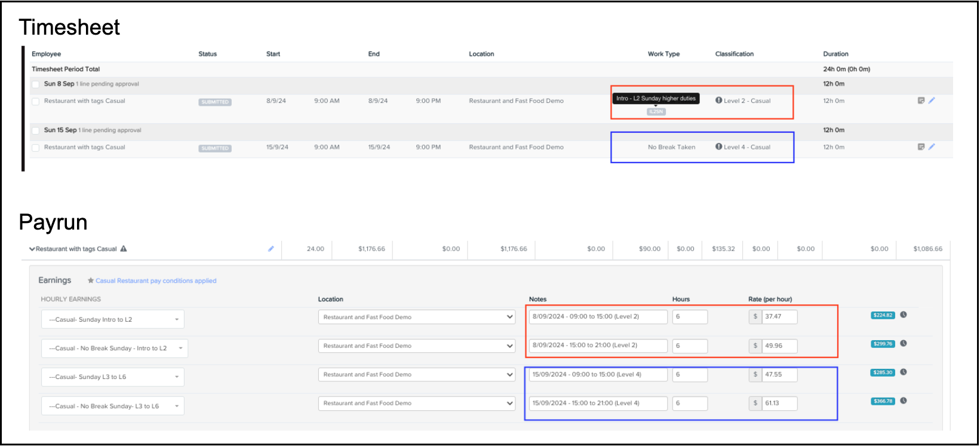The height and width of the screenshot is (446, 980).
Task: Edit the 8/9/24 timesheet line with pencil icon
Action: coord(932,100)
